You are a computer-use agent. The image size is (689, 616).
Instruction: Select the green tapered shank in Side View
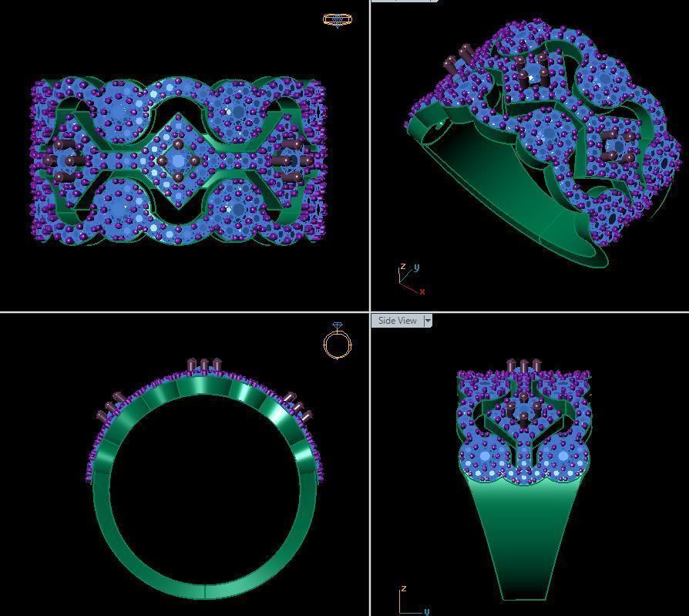pyautogui.click(x=523, y=540)
